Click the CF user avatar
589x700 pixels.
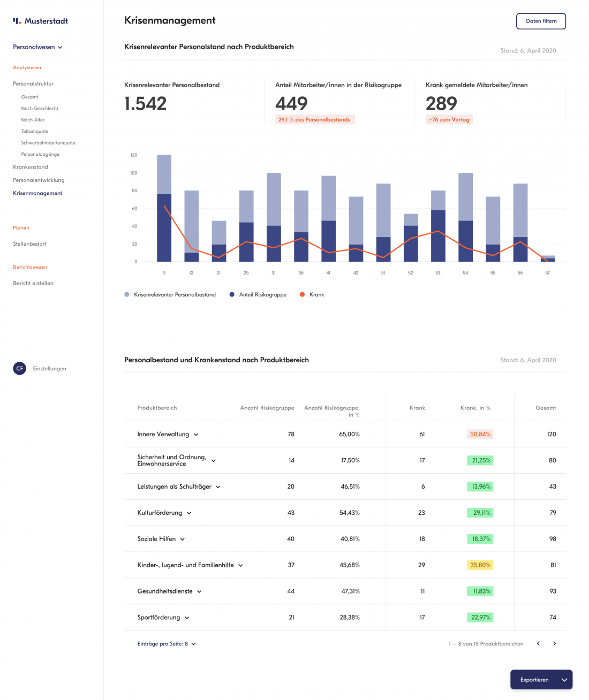pos(20,368)
